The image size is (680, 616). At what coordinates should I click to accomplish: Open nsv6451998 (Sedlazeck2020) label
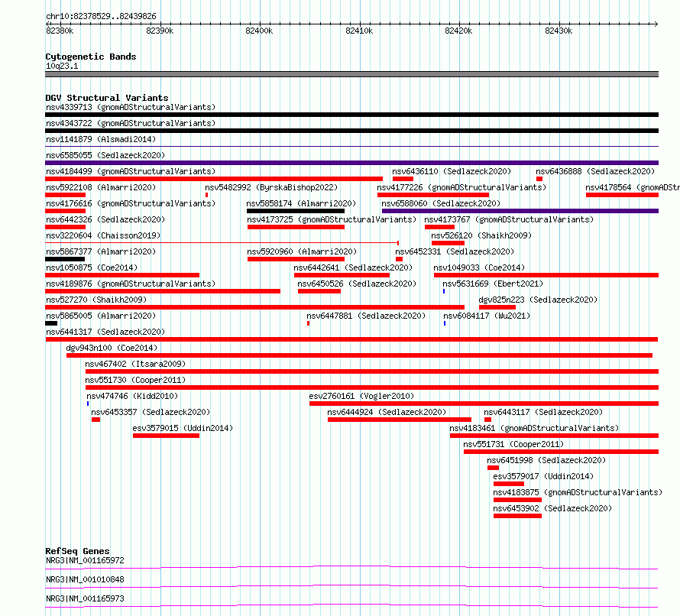(546, 460)
